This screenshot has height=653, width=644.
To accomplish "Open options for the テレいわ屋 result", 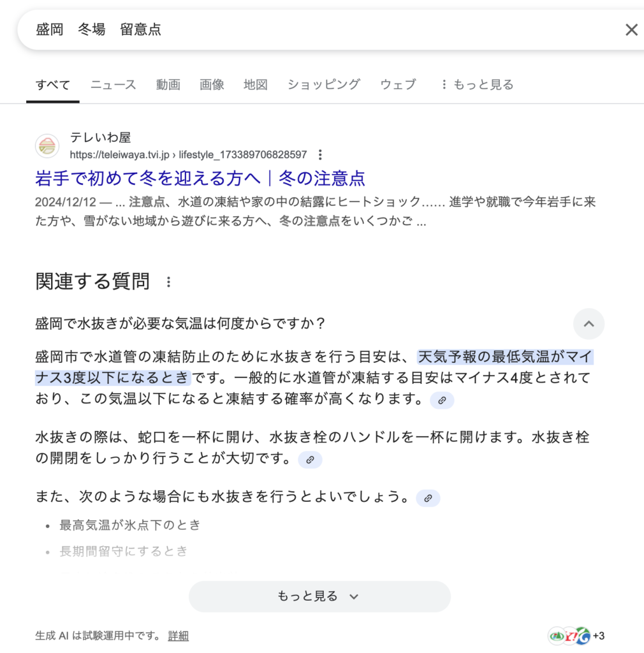I will point(320,155).
